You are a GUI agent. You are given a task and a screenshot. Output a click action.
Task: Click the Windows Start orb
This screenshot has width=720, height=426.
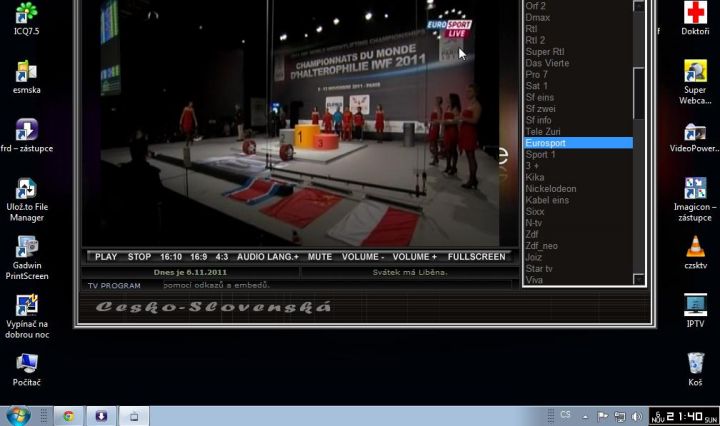pyautogui.click(x=18, y=416)
